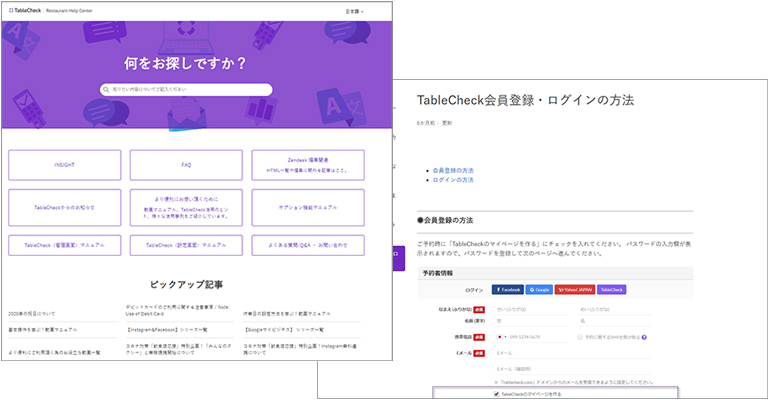Toggle the TableCheckのマイページを作る checkbox
770x400 pixels.
[496, 394]
